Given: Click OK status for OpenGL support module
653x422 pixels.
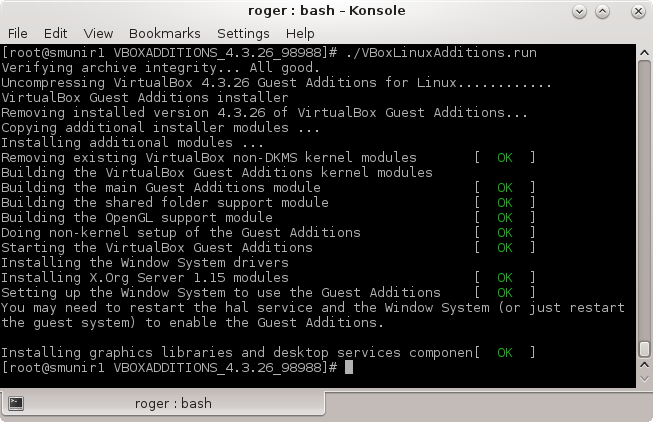Looking at the screenshot, I should coord(505,217).
